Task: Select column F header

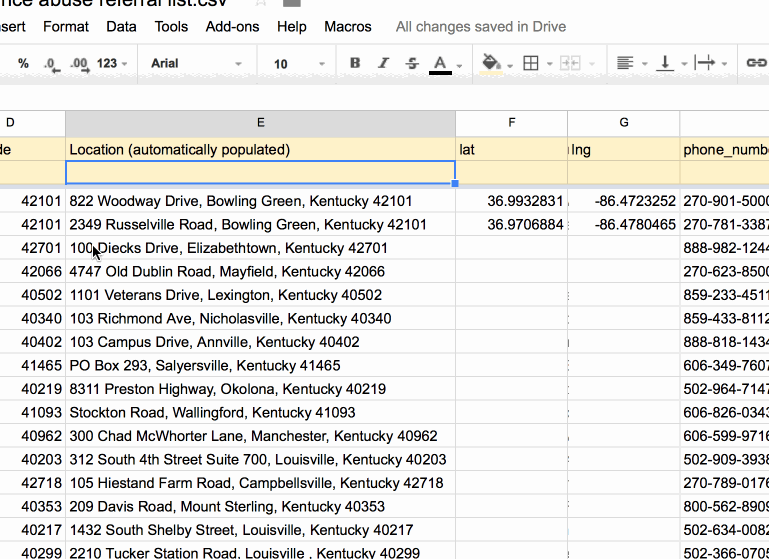Action: 512,123
